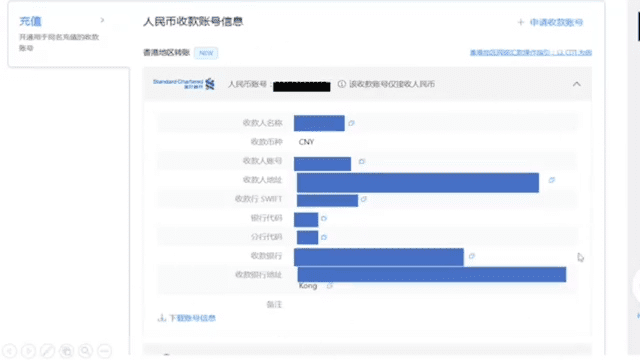Click the CNY currency value
This screenshot has width=640, height=360.
coord(306,142)
